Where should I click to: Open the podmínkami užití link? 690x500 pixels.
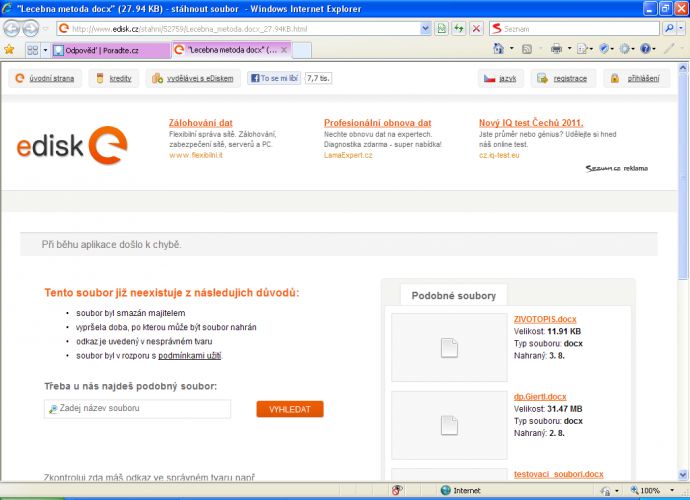tap(190, 356)
